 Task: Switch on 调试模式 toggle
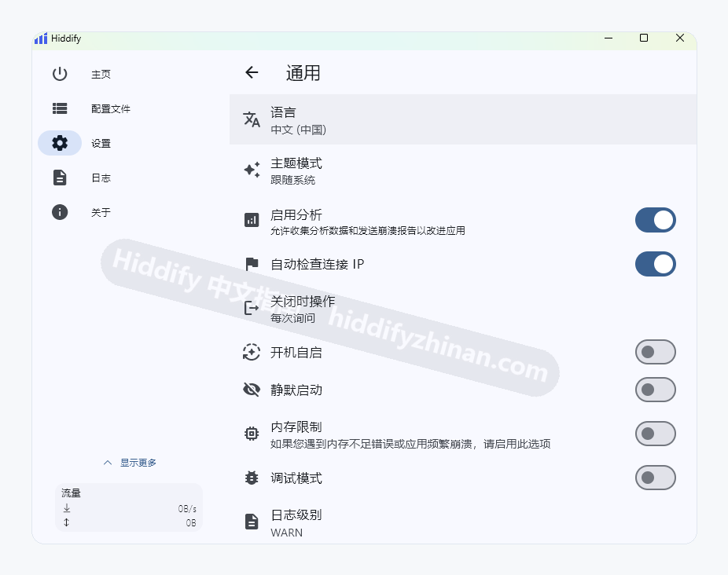(x=655, y=478)
